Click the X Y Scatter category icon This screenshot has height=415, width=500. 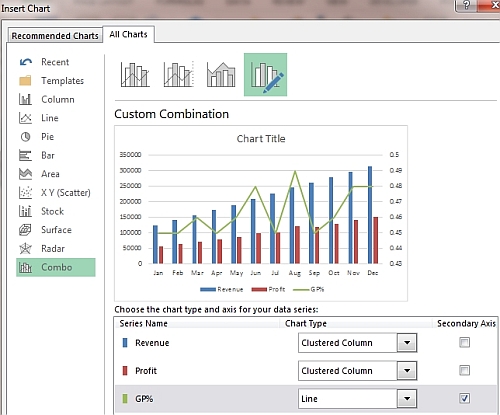tap(25, 192)
